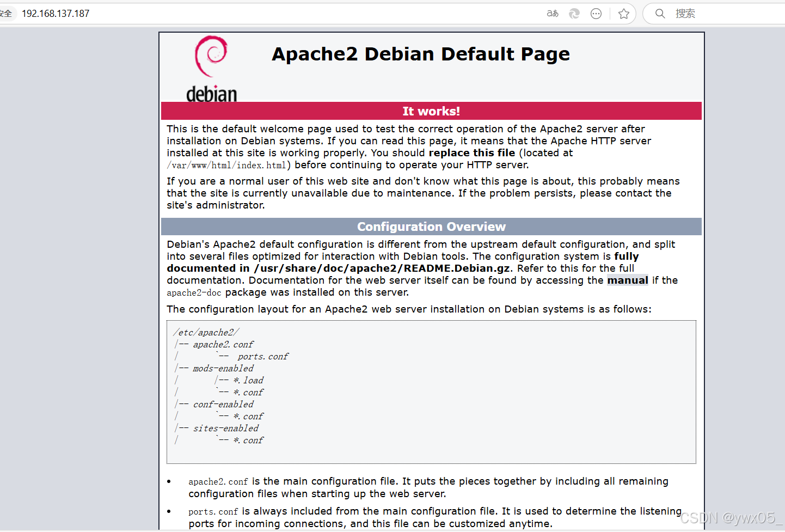The image size is (785, 532).
Task: Add page to favorites with star icon
Action: tap(624, 14)
